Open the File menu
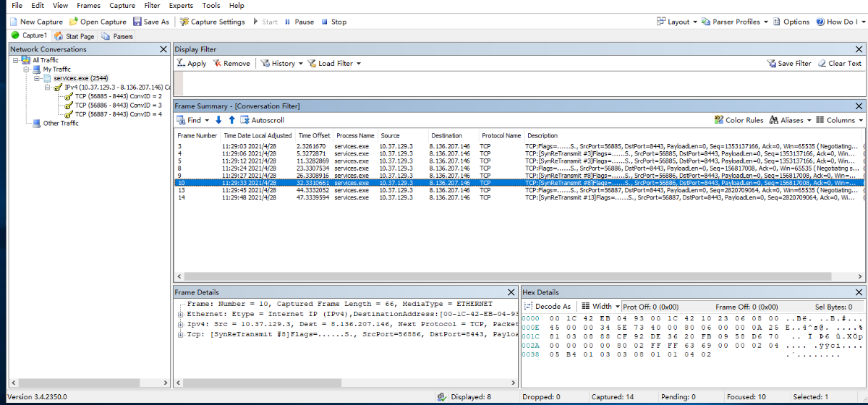The width and height of the screenshot is (868, 405). point(17,5)
